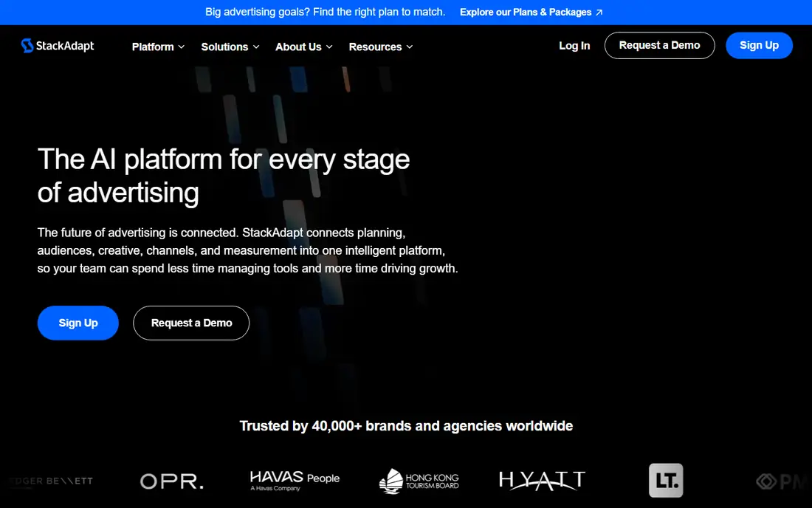Open the About Us menu
Image resolution: width=812 pixels, height=508 pixels.
(x=298, y=47)
